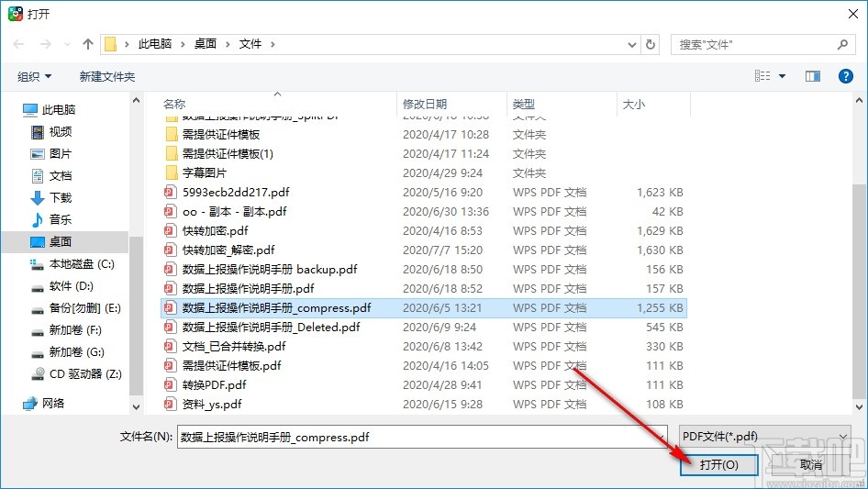The width and height of the screenshot is (868, 489).
Task: Select folder 需提供证件模板(1)
Action: point(228,154)
